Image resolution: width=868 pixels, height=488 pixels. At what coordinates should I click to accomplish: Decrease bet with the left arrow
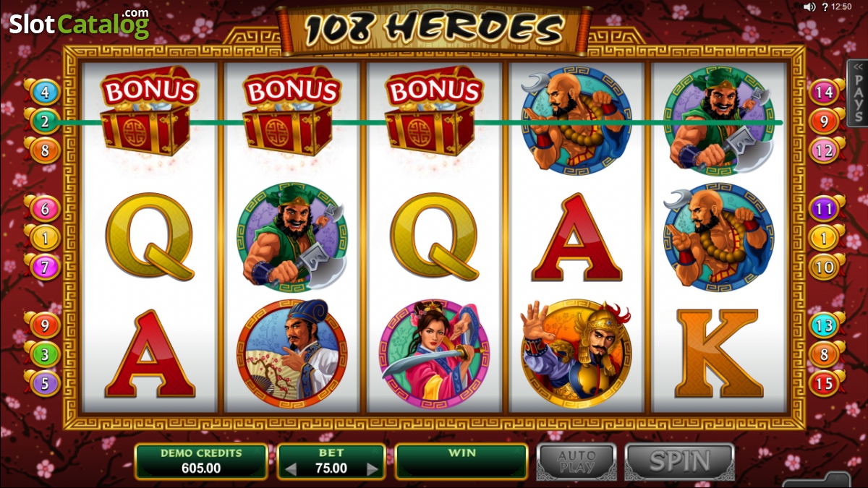[291, 469]
